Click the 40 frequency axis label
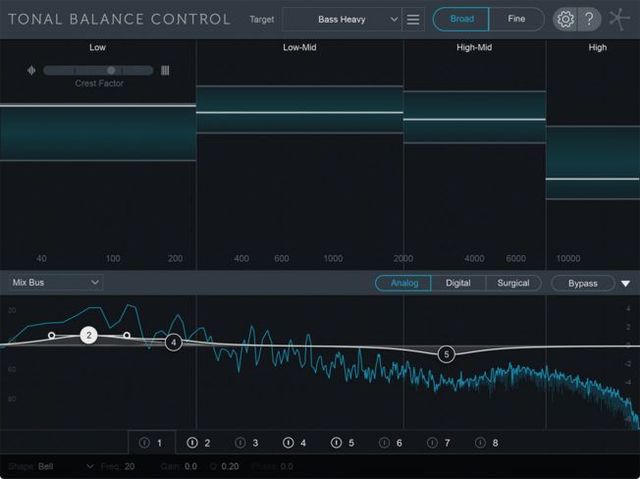The image size is (640, 479). click(x=41, y=258)
